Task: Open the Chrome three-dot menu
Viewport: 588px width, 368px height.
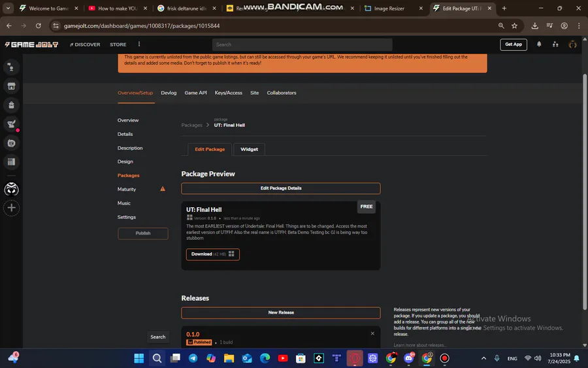Action: [x=579, y=25]
